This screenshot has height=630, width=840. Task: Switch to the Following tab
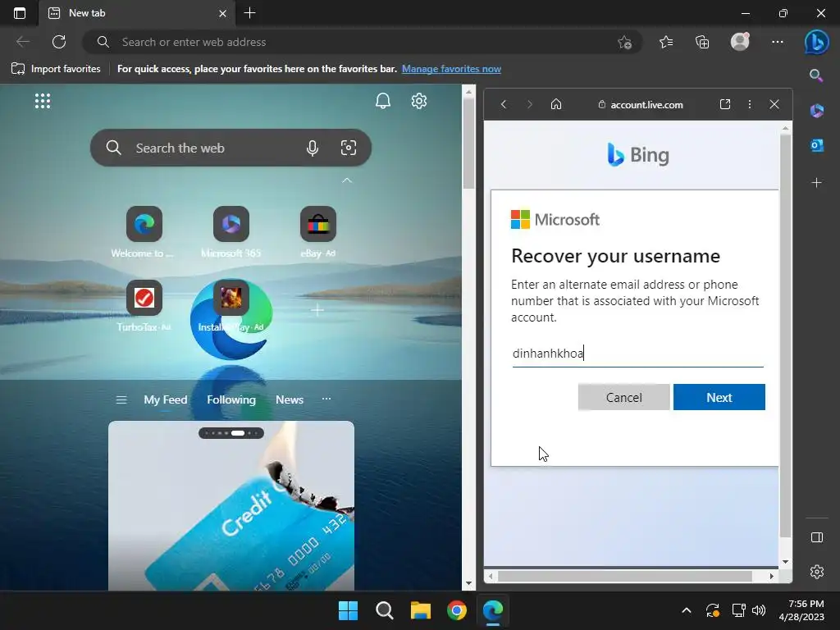click(x=231, y=399)
